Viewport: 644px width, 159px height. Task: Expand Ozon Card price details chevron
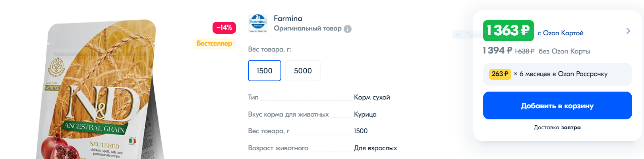click(628, 31)
